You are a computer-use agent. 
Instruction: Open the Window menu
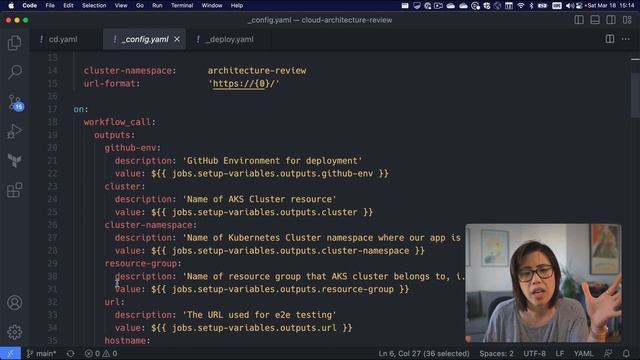pyautogui.click(x=212, y=5)
